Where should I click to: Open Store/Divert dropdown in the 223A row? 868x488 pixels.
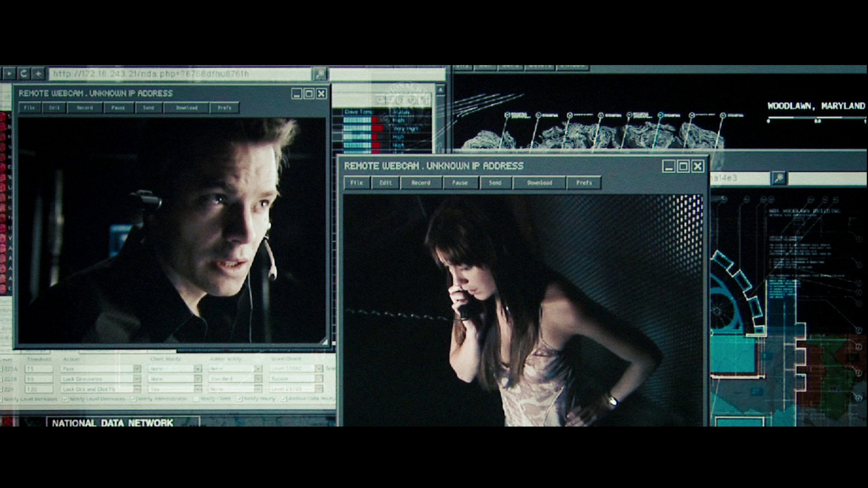tap(297, 369)
